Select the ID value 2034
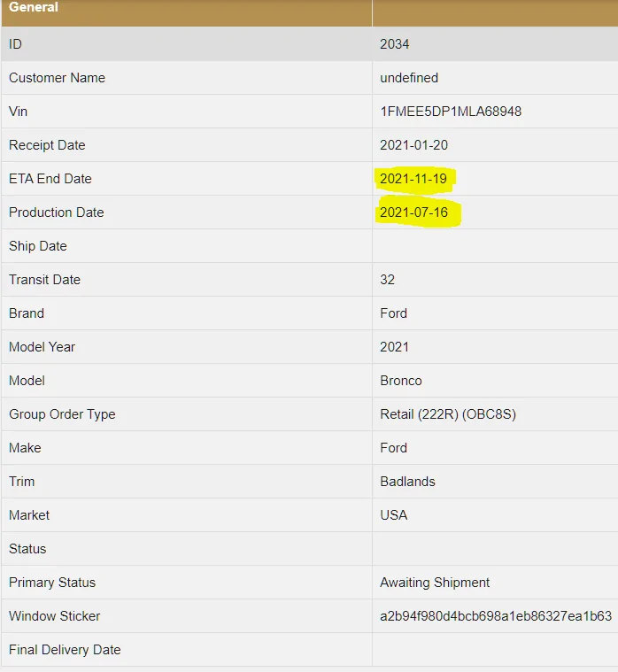The height and width of the screenshot is (672, 618). point(394,44)
